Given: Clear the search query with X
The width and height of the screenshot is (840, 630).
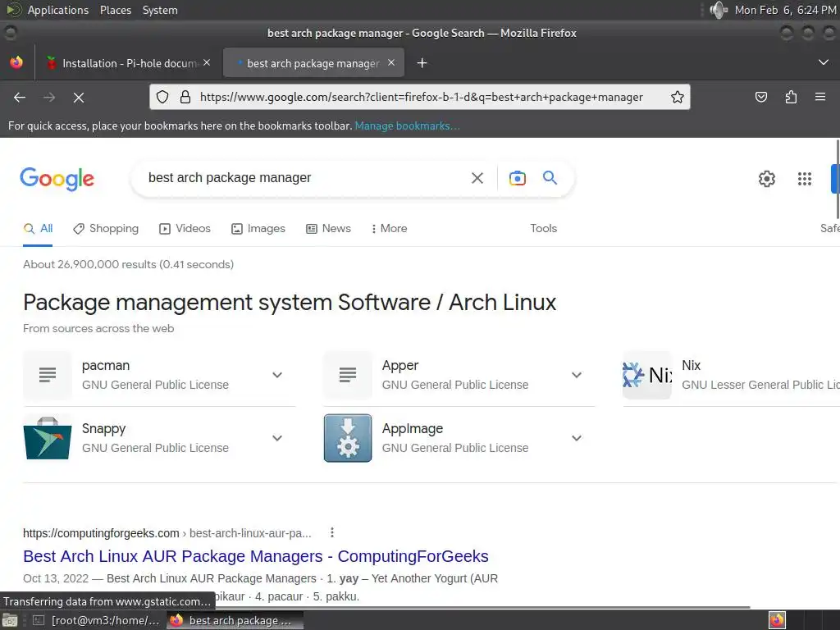Looking at the screenshot, I should click(477, 178).
